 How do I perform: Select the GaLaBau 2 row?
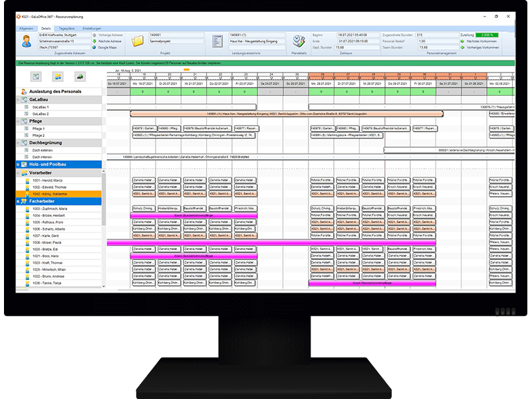[59, 114]
